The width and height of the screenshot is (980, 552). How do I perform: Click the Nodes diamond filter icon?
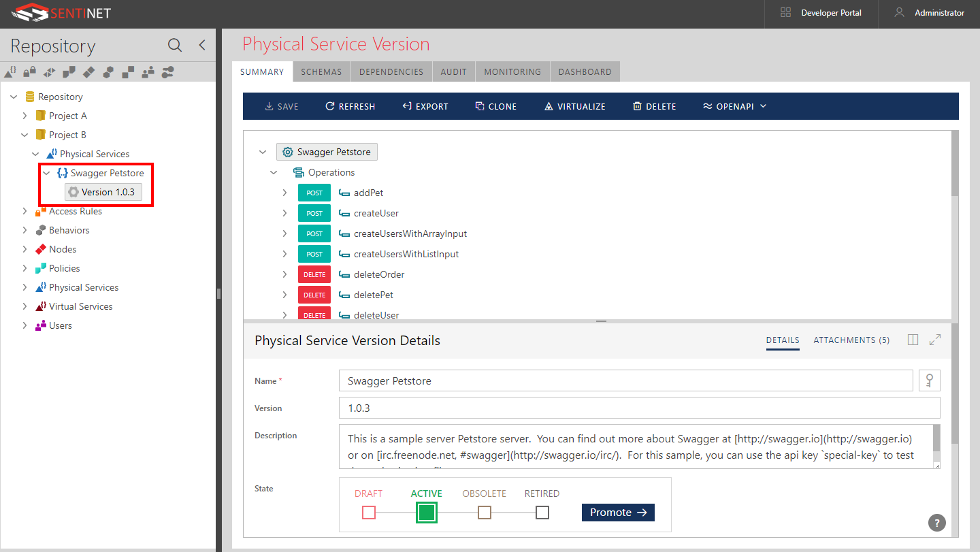(89, 71)
